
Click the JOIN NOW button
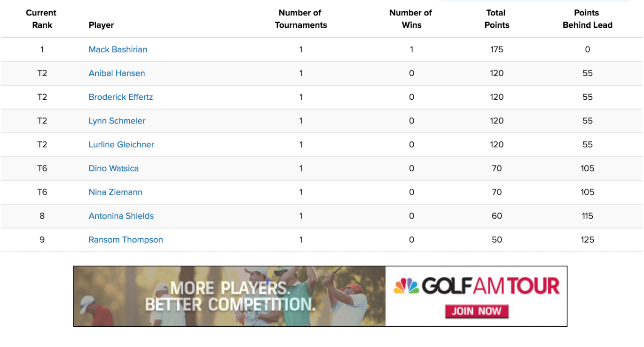pos(477,311)
